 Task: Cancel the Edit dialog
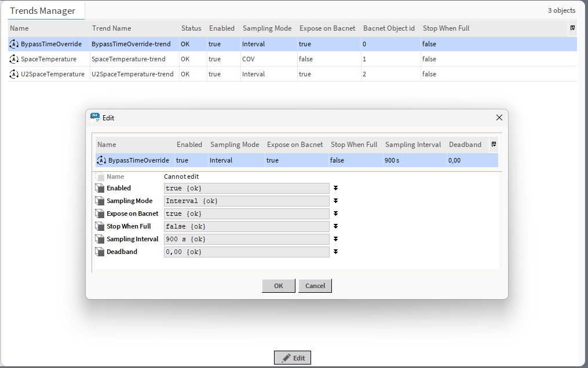(315, 286)
